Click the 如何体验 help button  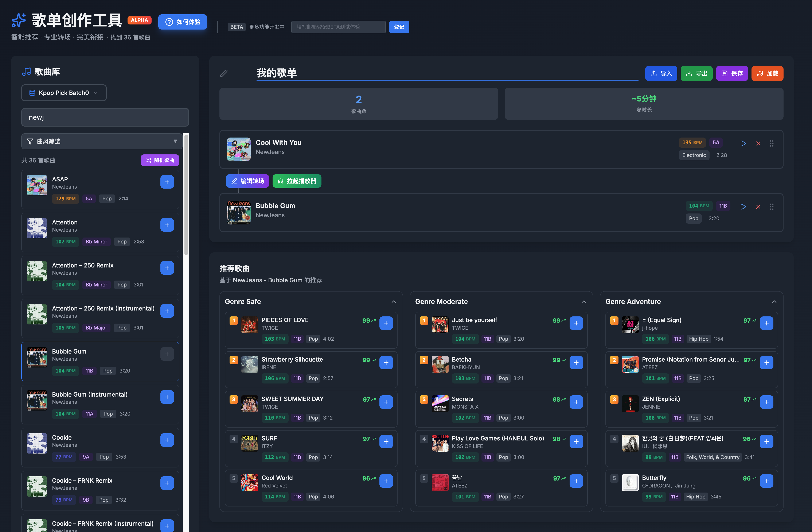[x=183, y=22]
